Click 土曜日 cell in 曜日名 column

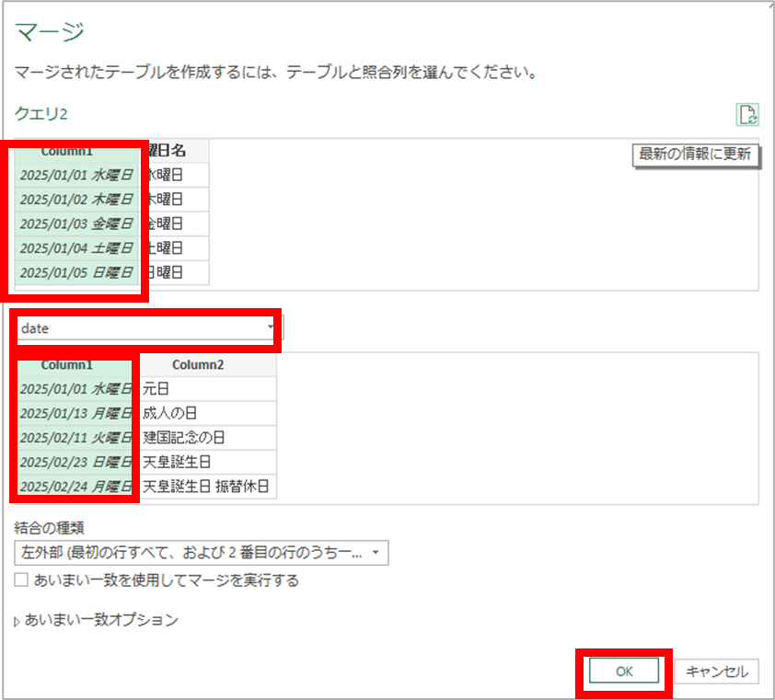(x=178, y=248)
